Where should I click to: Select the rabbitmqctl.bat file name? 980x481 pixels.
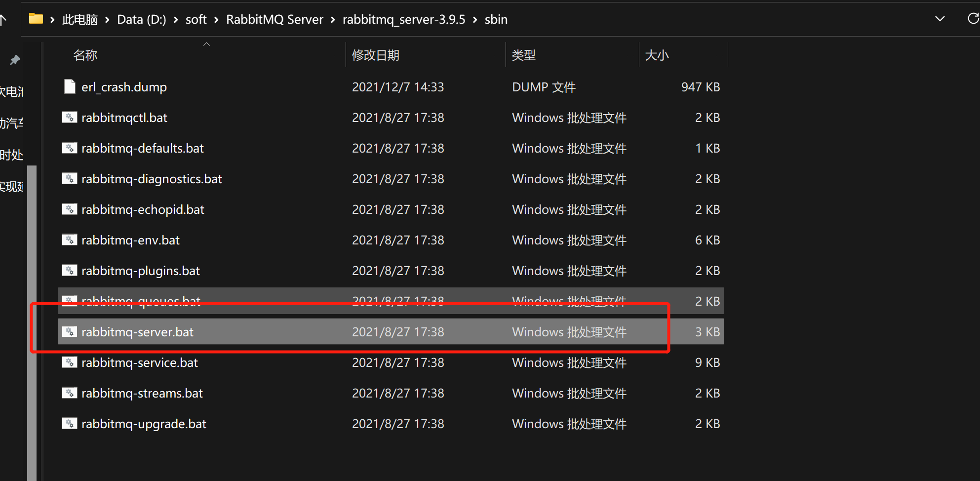point(124,118)
